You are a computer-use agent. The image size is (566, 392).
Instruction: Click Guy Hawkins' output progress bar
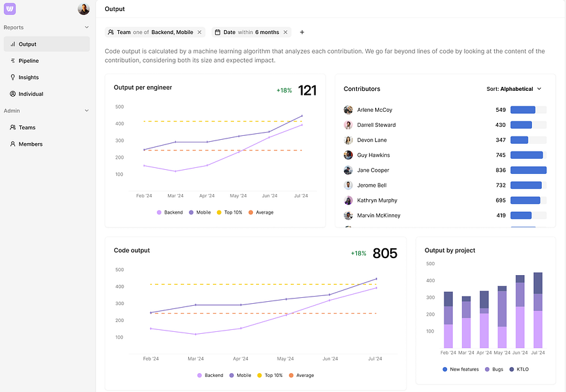pyautogui.click(x=527, y=155)
